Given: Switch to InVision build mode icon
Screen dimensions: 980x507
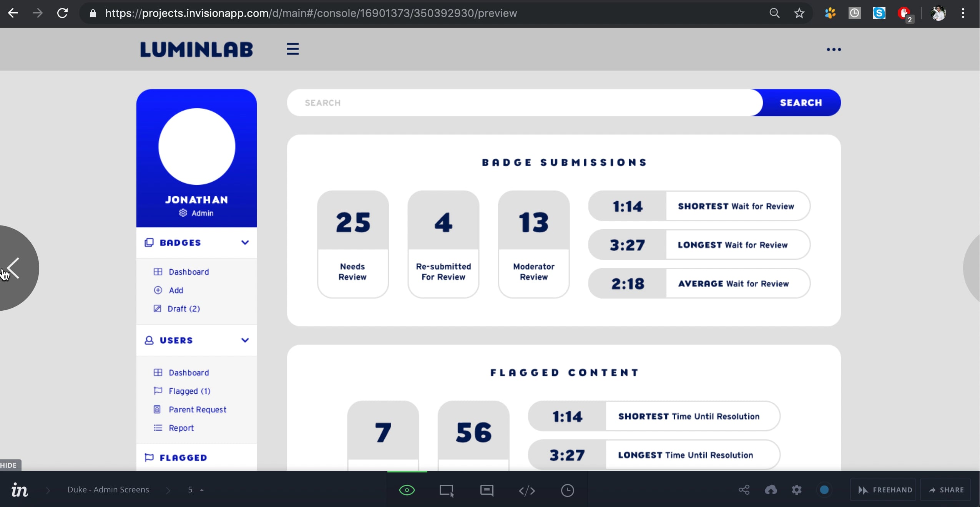Looking at the screenshot, I should click(x=447, y=490).
